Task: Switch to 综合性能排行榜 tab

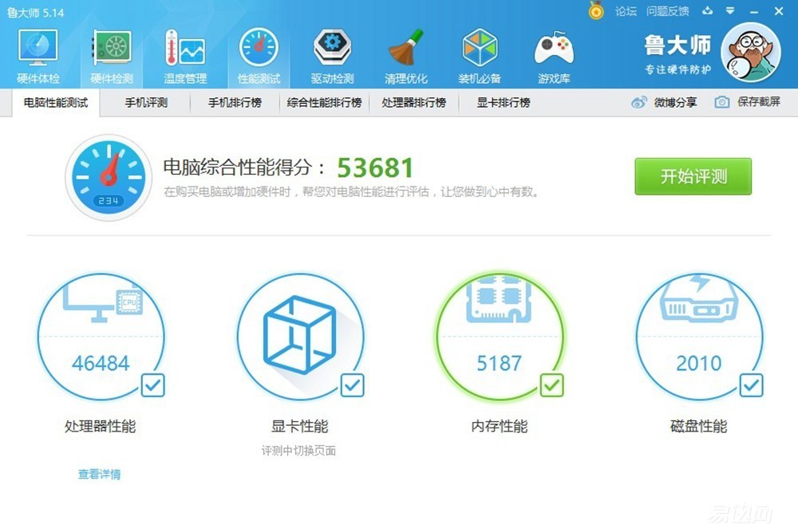Action: (x=325, y=102)
